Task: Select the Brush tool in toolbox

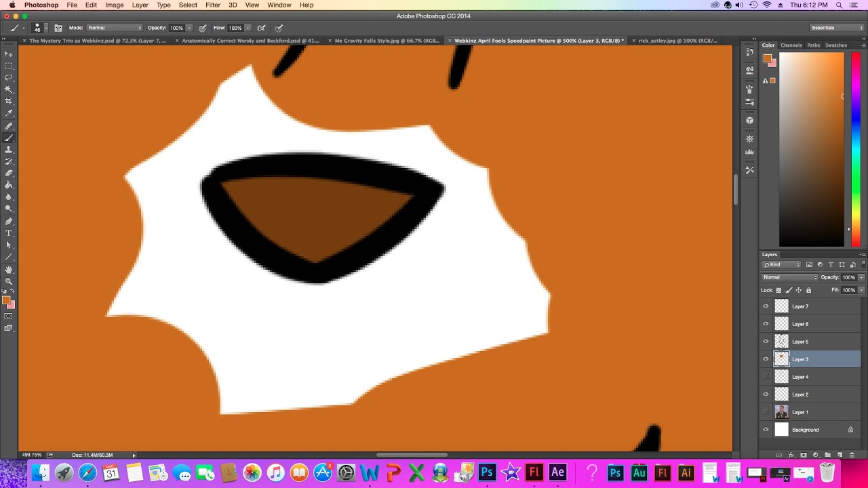Action: (x=9, y=138)
